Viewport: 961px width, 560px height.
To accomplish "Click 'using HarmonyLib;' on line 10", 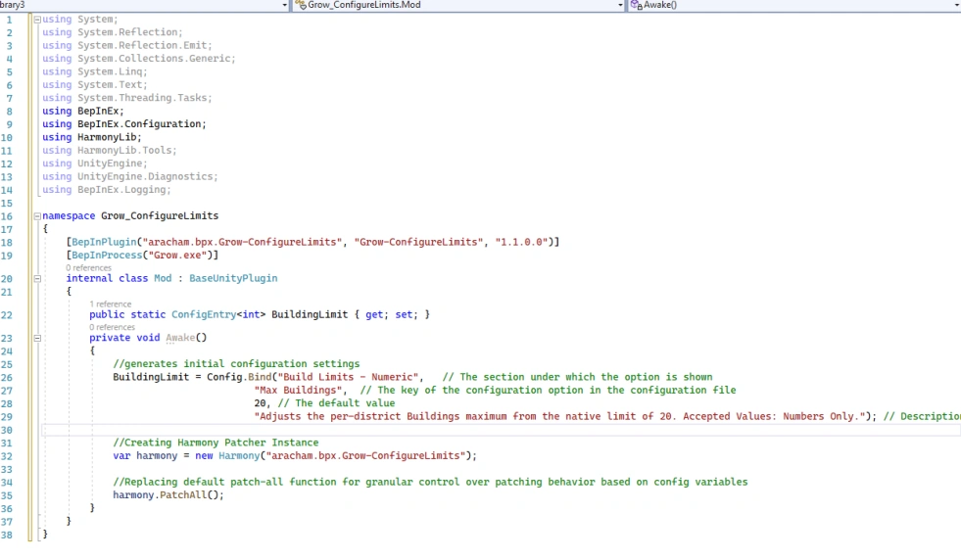I will coord(92,137).
